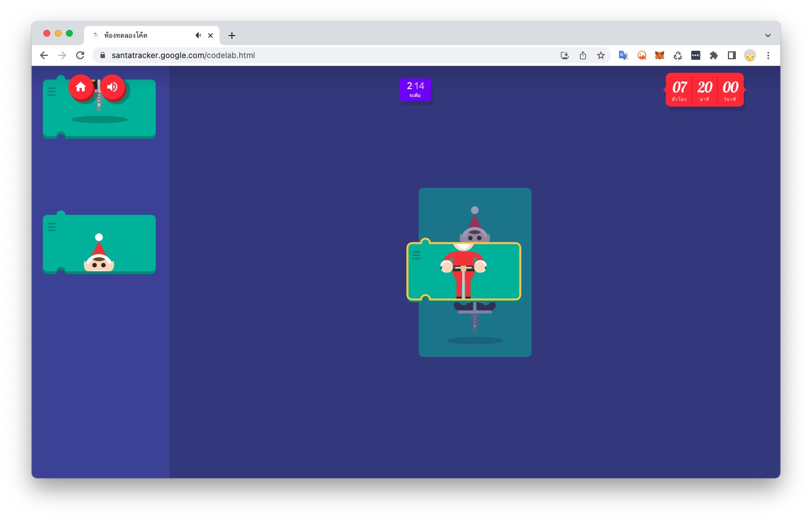Click the recycle arrows extension icon

pyautogui.click(x=677, y=55)
